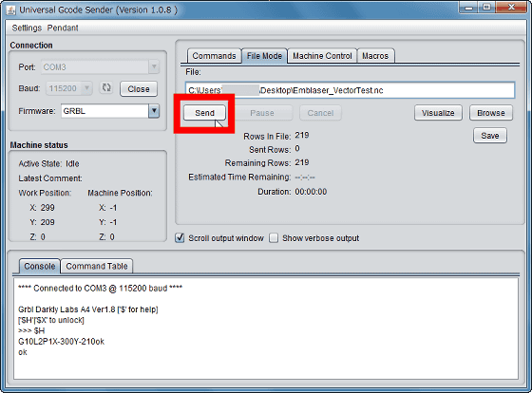Enable Show verbose output checkbox
The width and height of the screenshot is (532, 393).
pos(274,238)
